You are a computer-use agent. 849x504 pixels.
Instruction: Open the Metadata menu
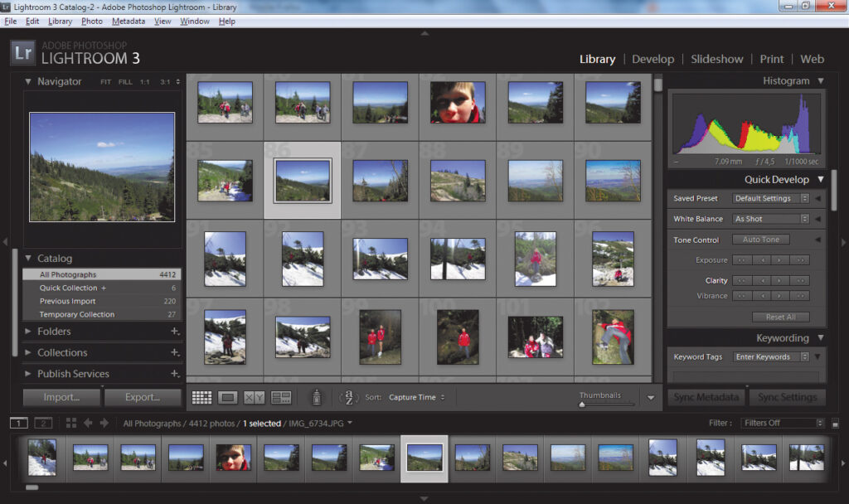click(128, 21)
